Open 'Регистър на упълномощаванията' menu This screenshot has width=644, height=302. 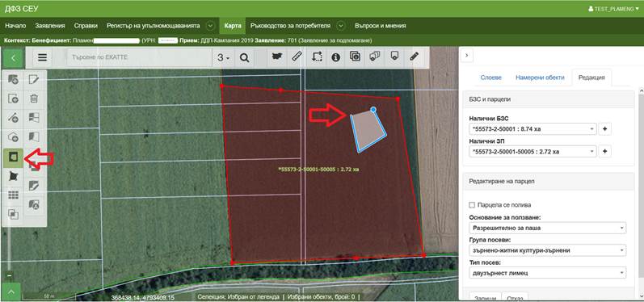[x=154, y=26]
